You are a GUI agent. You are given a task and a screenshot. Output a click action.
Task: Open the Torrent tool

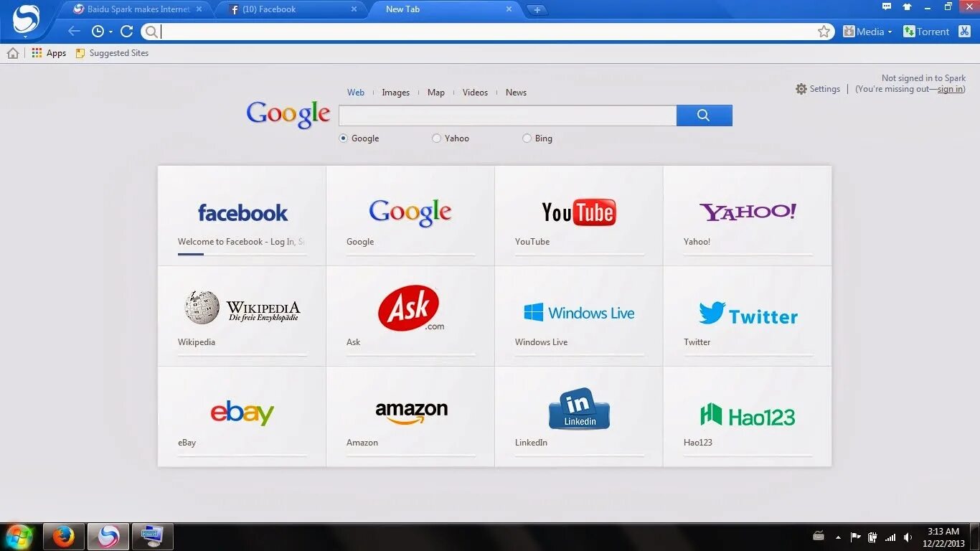click(926, 32)
